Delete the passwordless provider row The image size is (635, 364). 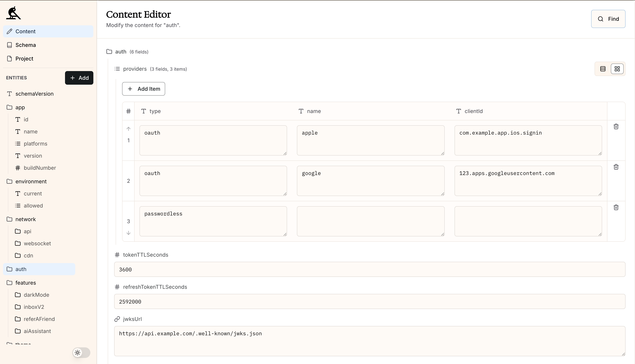click(x=616, y=207)
